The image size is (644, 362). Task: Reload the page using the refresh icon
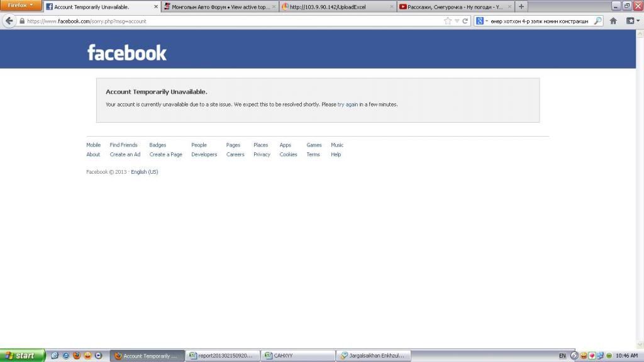point(465,21)
